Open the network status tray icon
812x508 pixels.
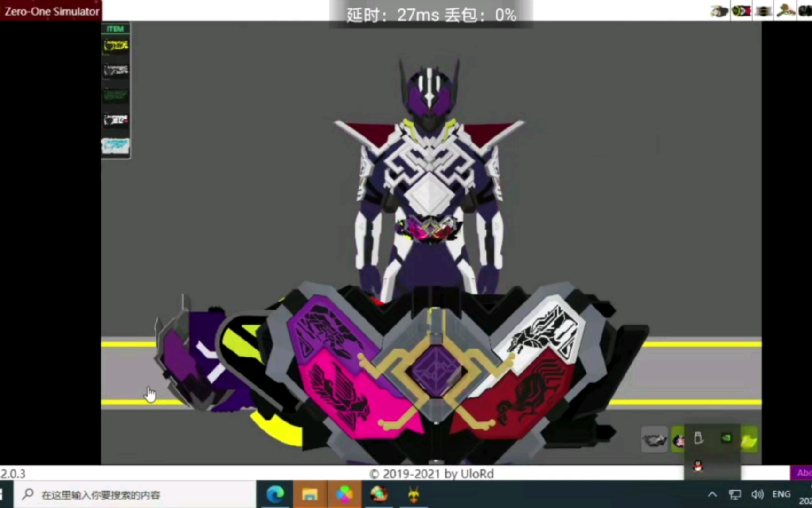tap(734, 494)
